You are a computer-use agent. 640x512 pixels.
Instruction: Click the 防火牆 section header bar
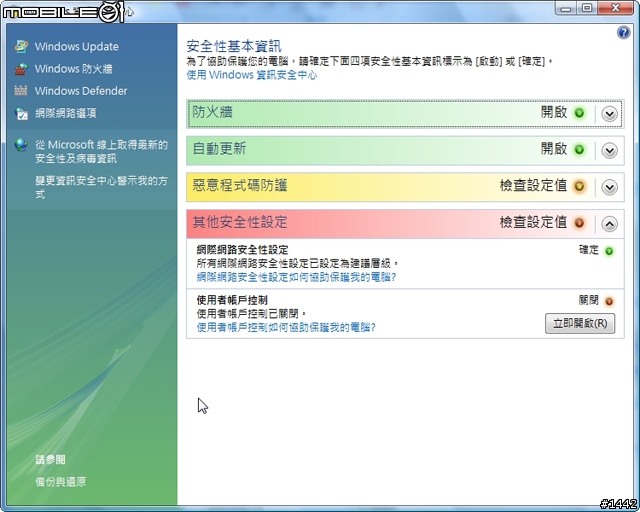[x=405, y=114]
